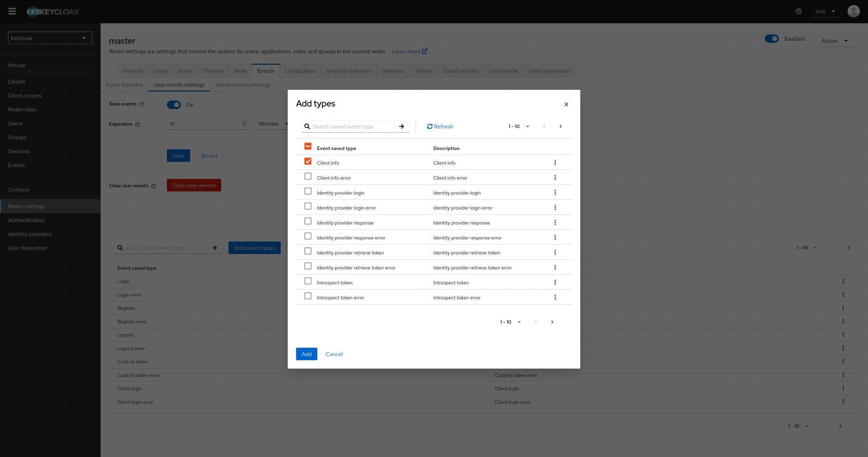Toggle the realm Enabled switch
The width and height of the screenshot is (868, 457).
pos(772,39)
